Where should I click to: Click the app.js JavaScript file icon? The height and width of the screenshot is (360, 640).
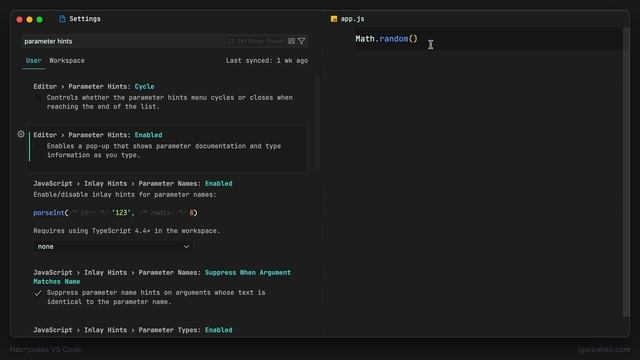click(x=334, y=19)
